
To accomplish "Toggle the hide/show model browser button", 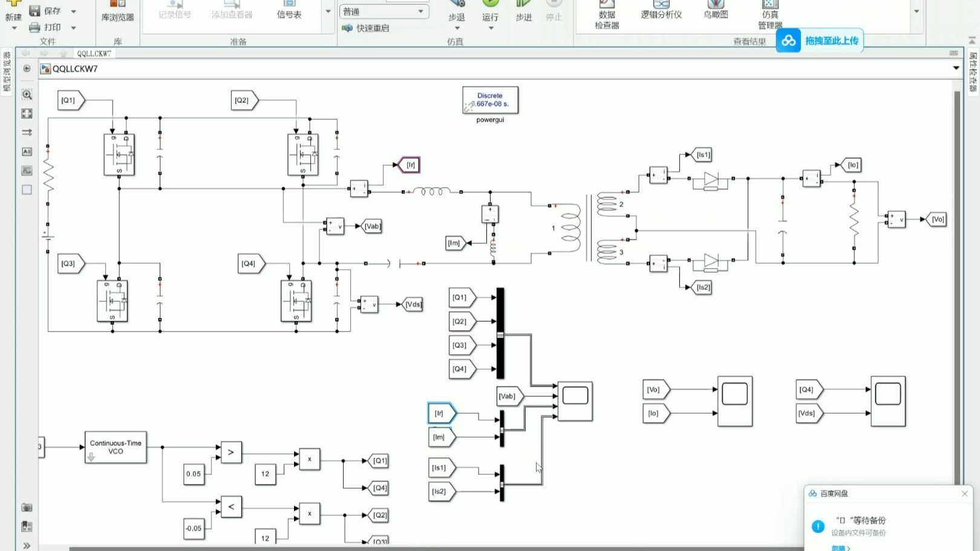I will tap(27, 68).
